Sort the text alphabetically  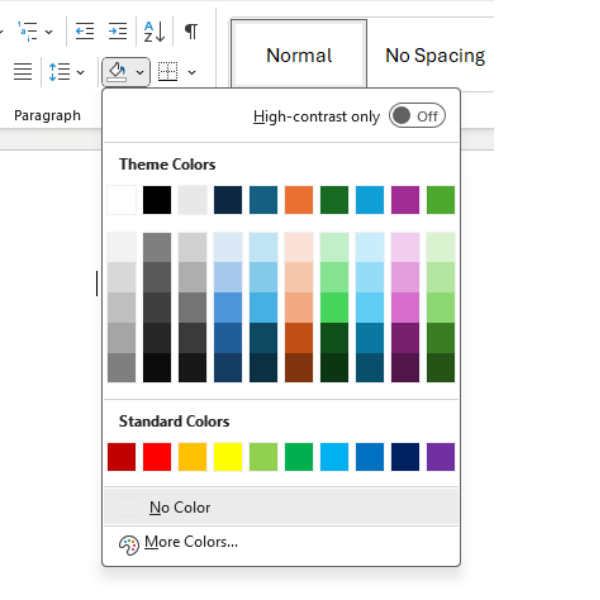[x=155, y=31]
